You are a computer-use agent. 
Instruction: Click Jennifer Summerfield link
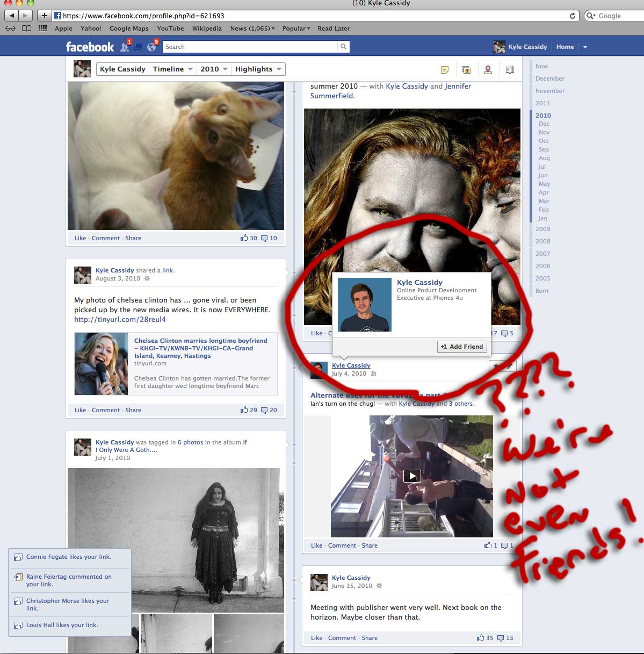pos(390,91)
